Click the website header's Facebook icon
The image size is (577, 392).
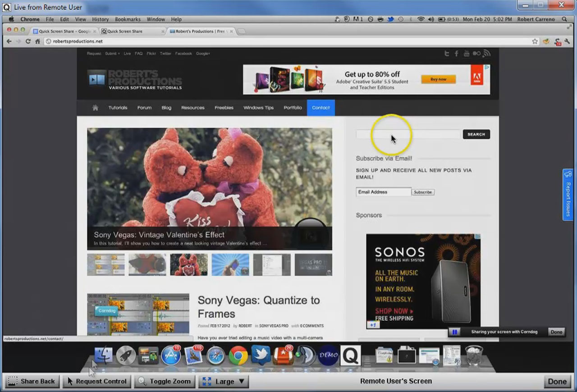pos(456,54)
